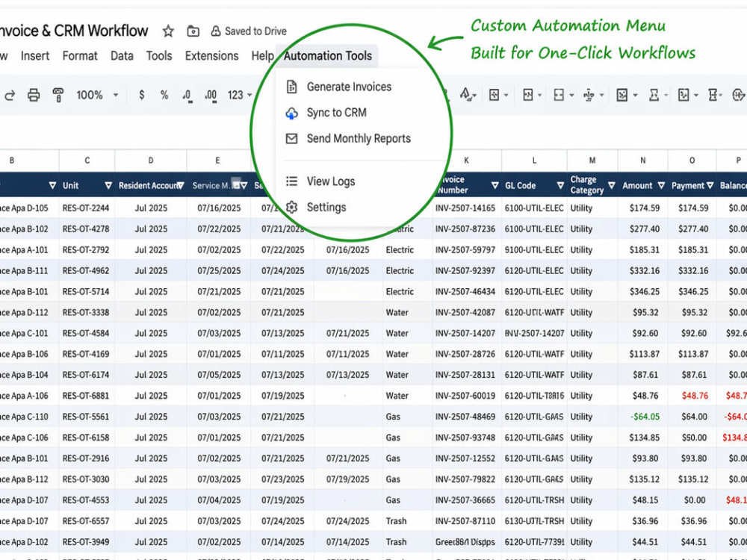
Task: Click the print icon in toolbar
Action: (34, 96)
